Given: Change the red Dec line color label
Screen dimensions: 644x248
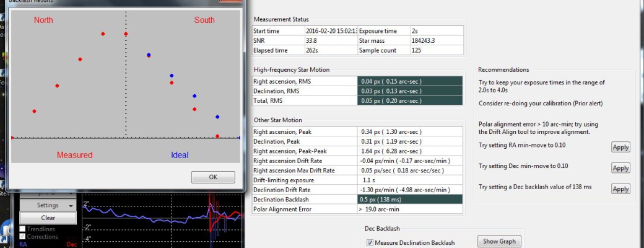Looking at the screenshot, I should [71, 244].
